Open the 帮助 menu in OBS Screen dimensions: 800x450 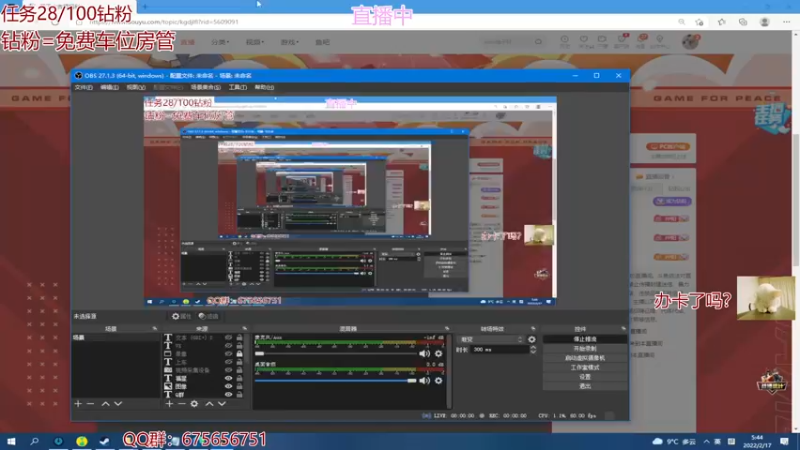tap(264, 87)
